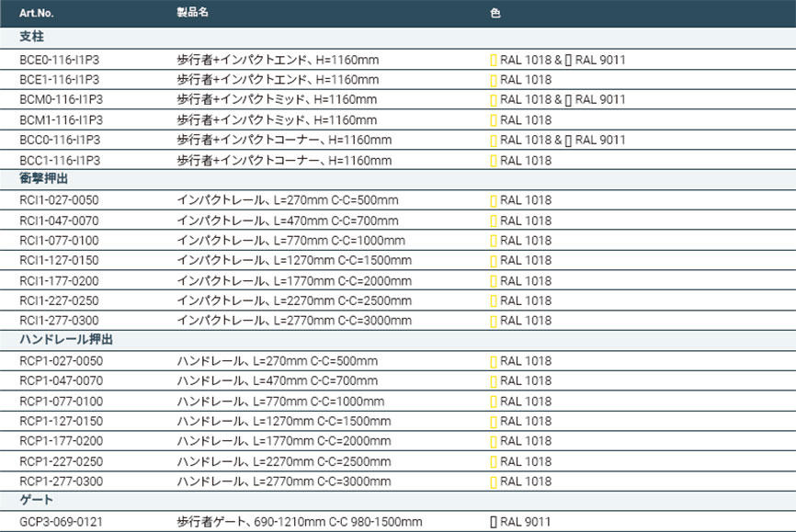
Task: Click RAL 9011 text in BCC0-116-I1P3 row
Action: (600, 140)
